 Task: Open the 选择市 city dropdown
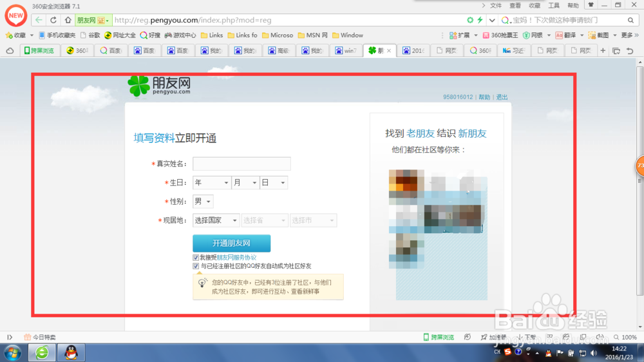313,220
